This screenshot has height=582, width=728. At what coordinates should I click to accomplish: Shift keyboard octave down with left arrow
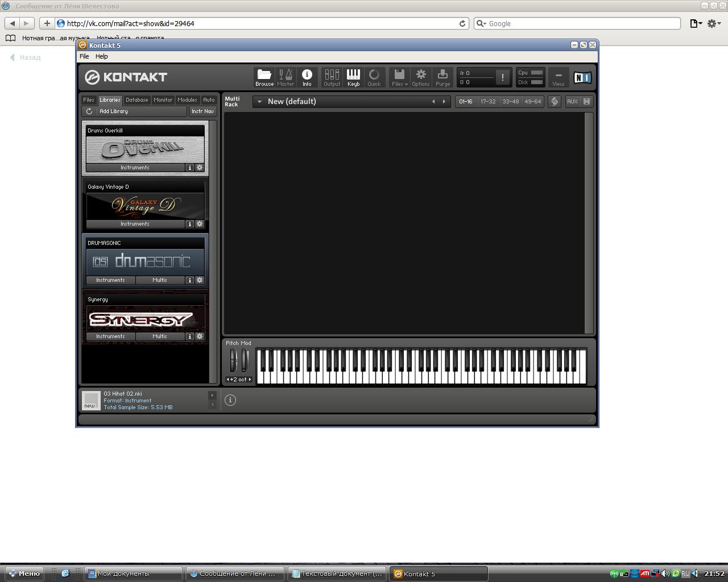228,380
